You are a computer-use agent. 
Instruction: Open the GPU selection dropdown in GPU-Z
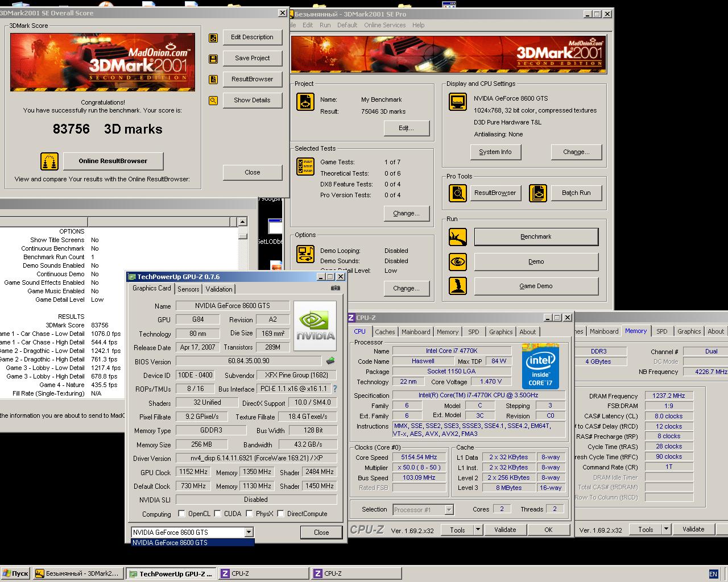click(249, 533)
